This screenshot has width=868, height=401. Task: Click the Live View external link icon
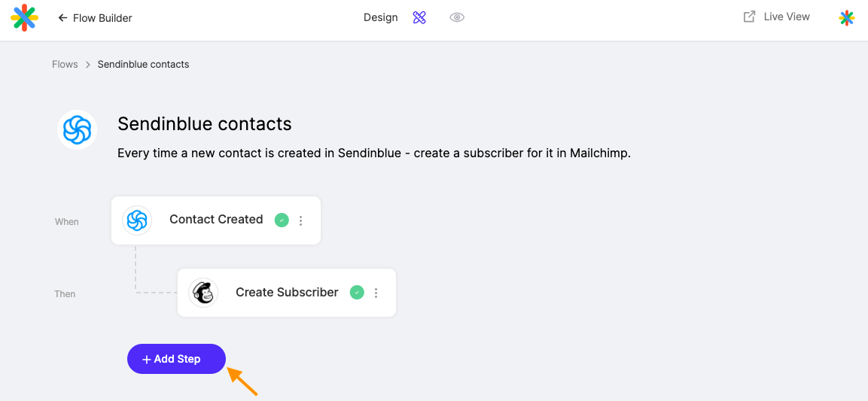click(749, 17)
